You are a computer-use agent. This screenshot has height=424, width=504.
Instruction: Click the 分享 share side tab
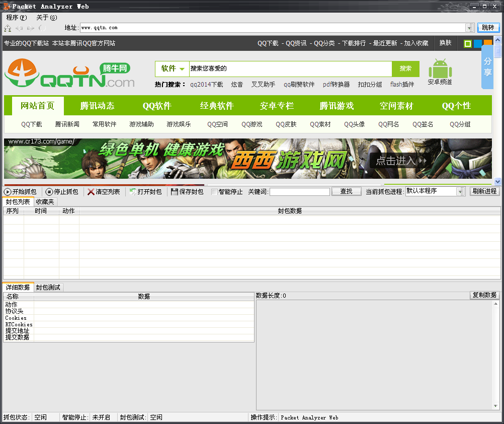(487, 67)
